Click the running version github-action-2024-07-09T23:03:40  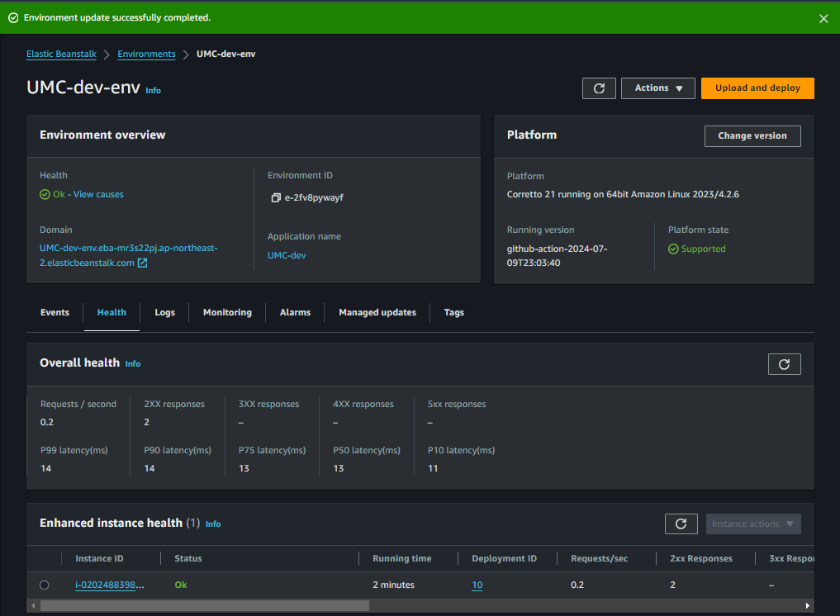558,256
